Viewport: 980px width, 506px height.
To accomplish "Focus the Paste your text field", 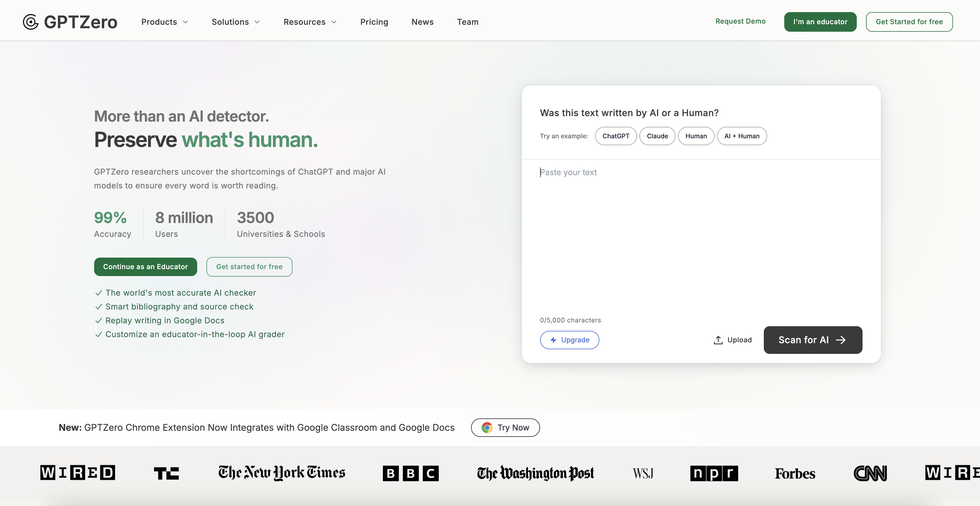I will click(x=701, y=236).
